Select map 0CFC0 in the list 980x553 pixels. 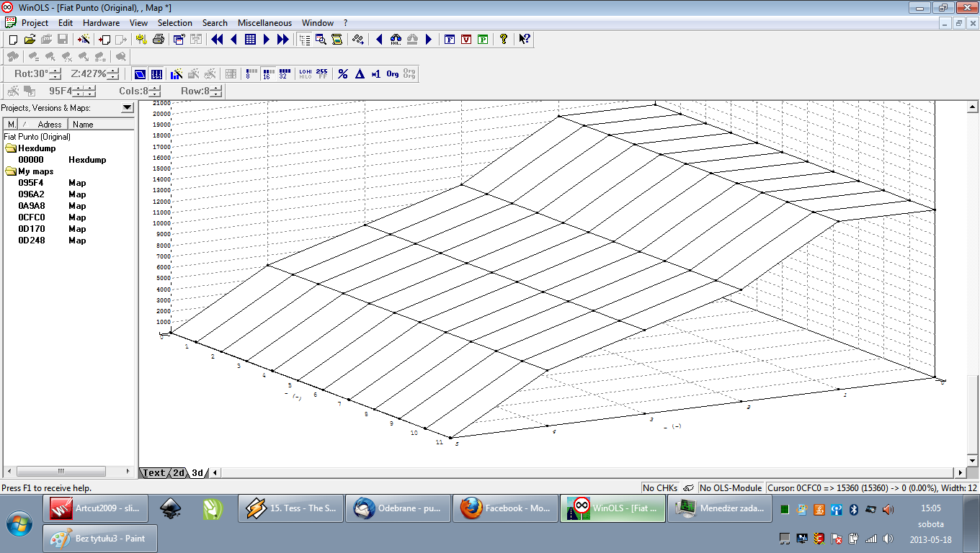(x=32, y=217)
